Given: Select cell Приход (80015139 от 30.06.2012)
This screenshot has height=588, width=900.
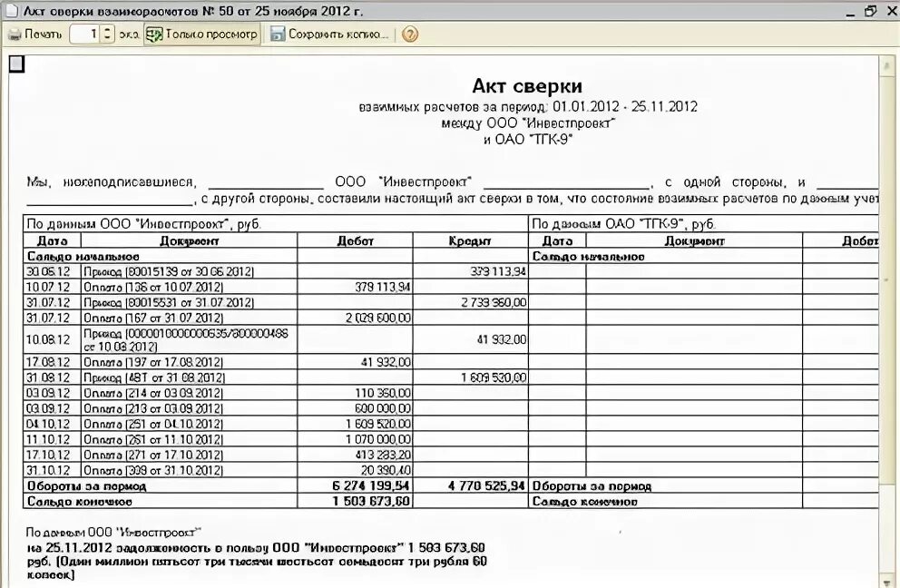Looking at the screenshot, I should (x=190, y=271).
